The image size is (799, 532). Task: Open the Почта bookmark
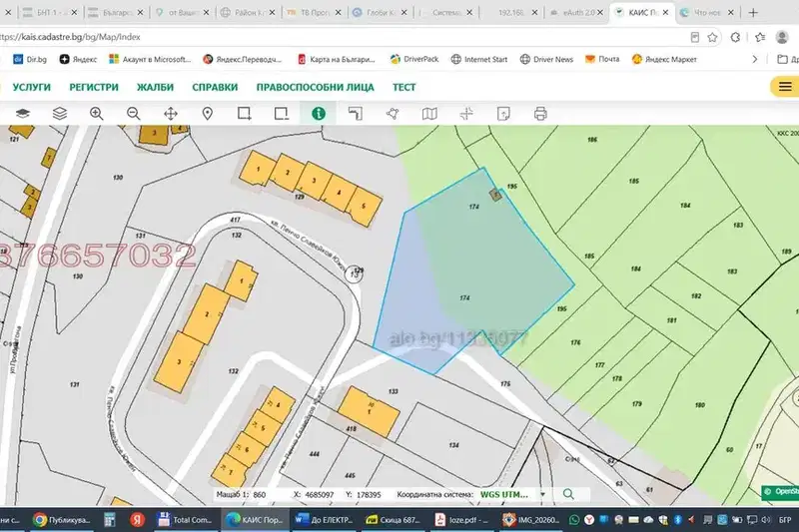pos(602,59)
